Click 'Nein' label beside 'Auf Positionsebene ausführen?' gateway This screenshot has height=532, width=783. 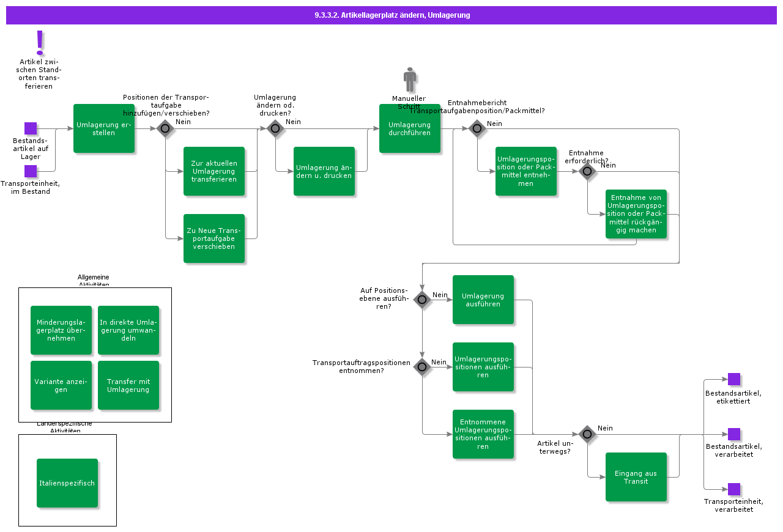click(440, 295)
